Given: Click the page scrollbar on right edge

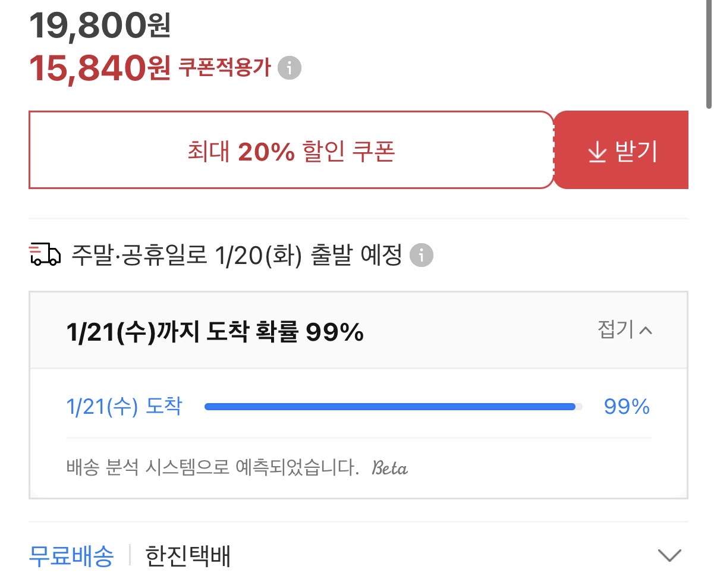Looking at the screenshot, I should [x=709, y=54].
